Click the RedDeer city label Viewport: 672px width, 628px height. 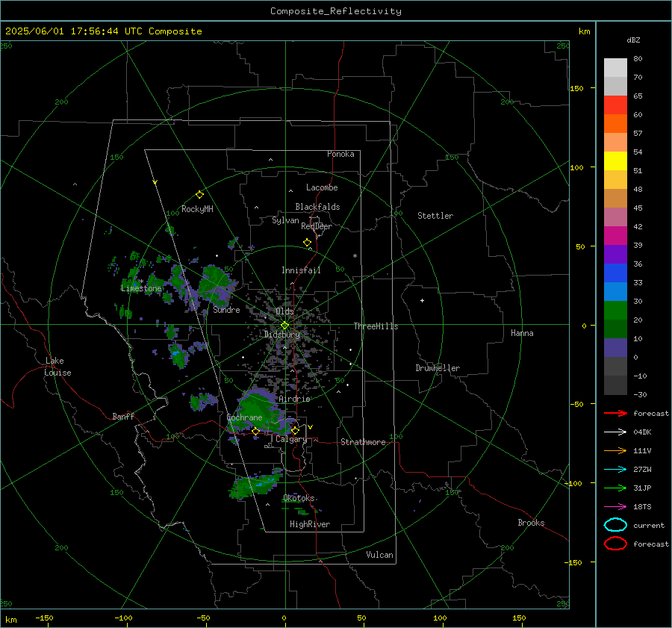tap(317, 226)
